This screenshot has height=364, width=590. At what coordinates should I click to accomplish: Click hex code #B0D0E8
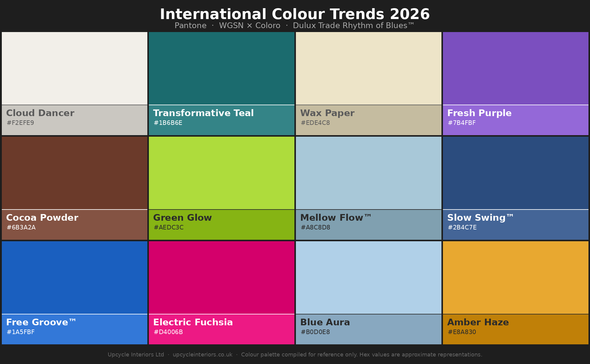point(315,332)
